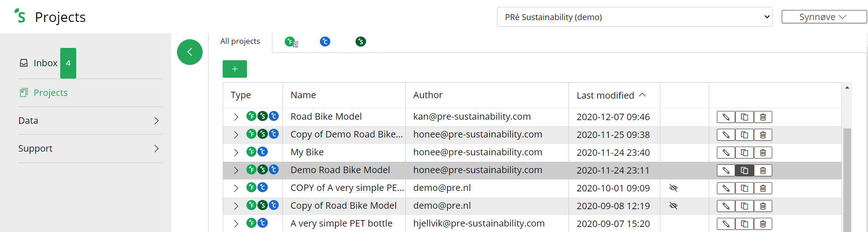Sort by the Last modified column
868x232 pixels.
611,95
